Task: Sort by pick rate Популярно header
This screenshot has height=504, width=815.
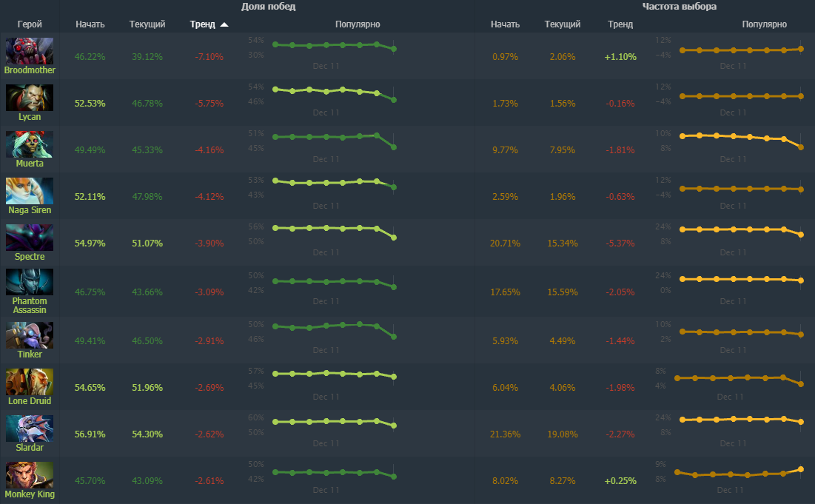Action: tap(764, 24)
